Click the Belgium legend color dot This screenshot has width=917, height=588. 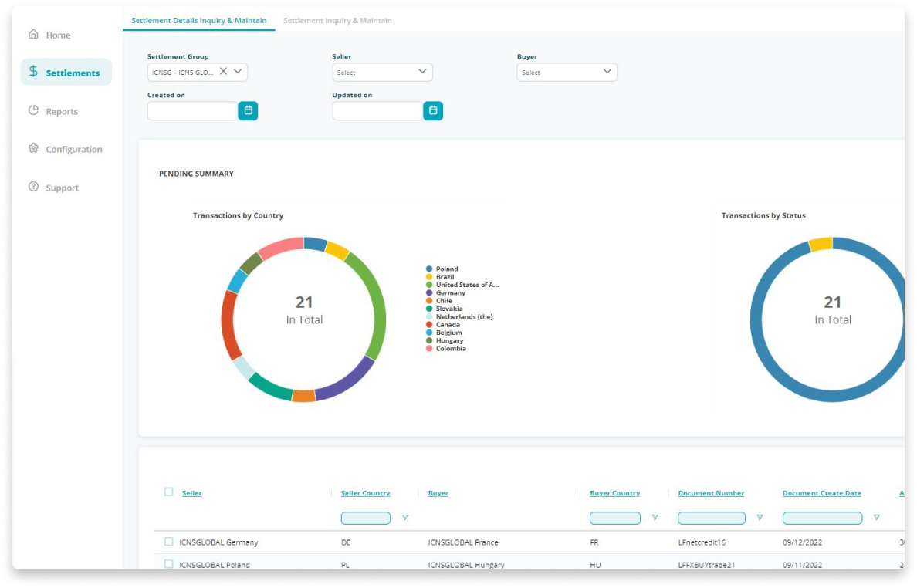point(429,333)
